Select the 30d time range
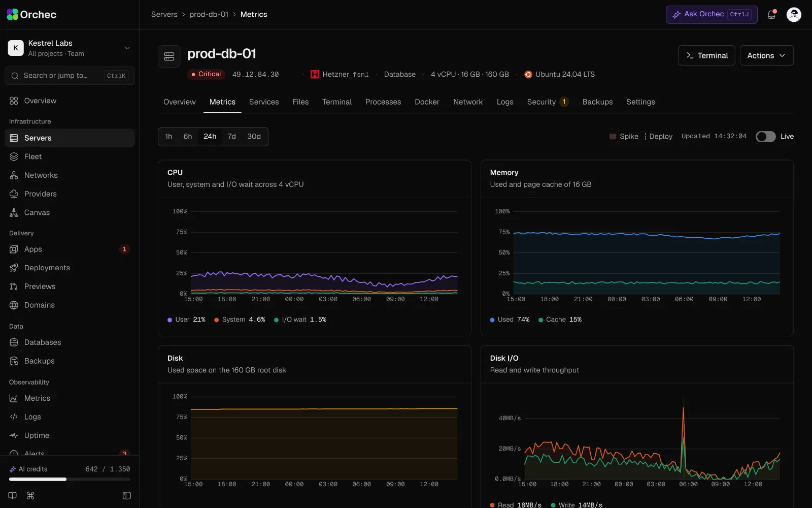This screenshot has width=812, height=508. (254, 137)
